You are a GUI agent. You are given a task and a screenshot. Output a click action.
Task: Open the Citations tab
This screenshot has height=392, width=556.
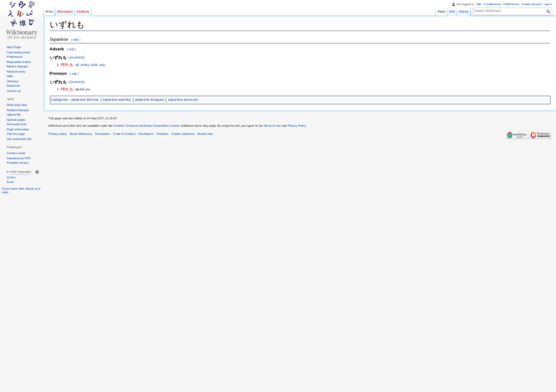[x=83, y=12]
